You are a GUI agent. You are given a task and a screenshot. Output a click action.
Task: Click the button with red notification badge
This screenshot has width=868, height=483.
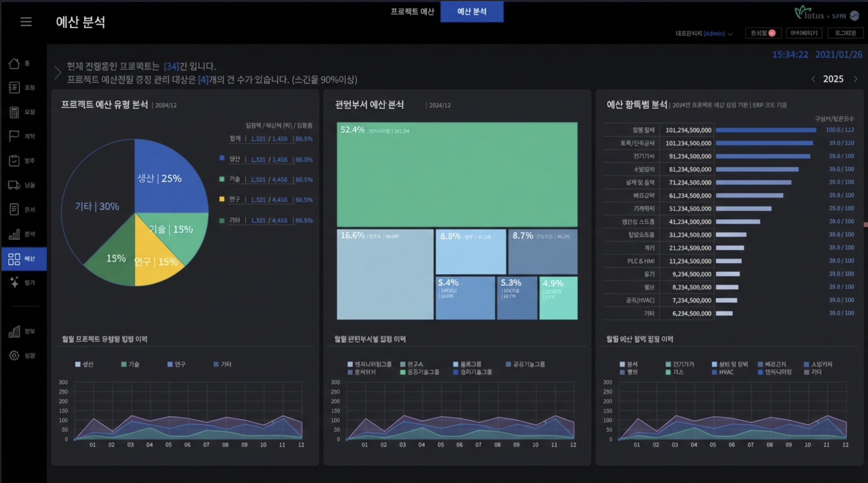pyautogui.click(x=763, y=33)
